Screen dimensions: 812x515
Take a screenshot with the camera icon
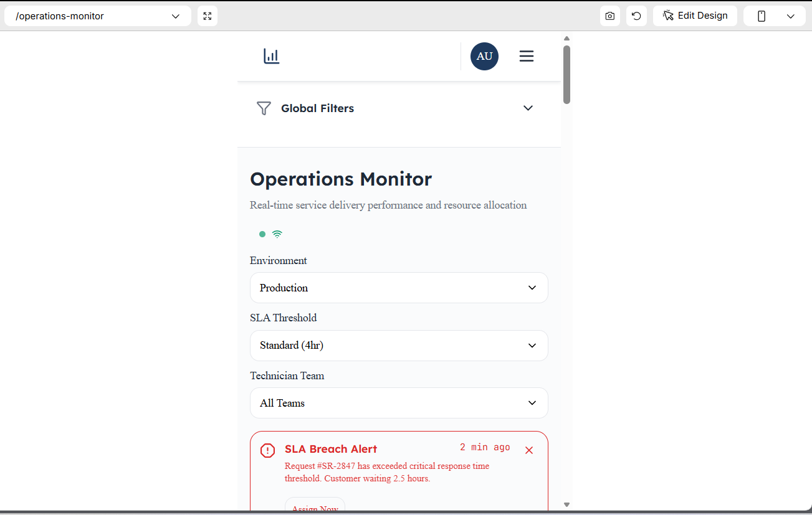click(610, 16)
